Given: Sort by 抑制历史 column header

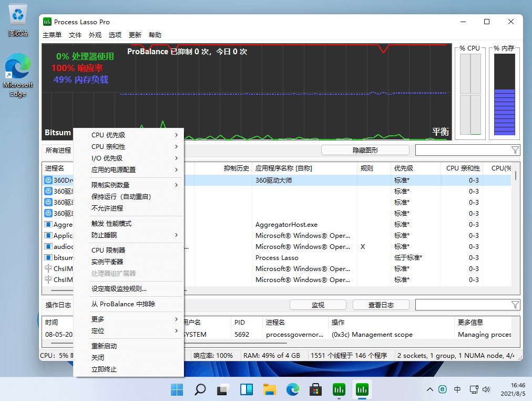Looking at the screenshot, I should click(237, 168).
